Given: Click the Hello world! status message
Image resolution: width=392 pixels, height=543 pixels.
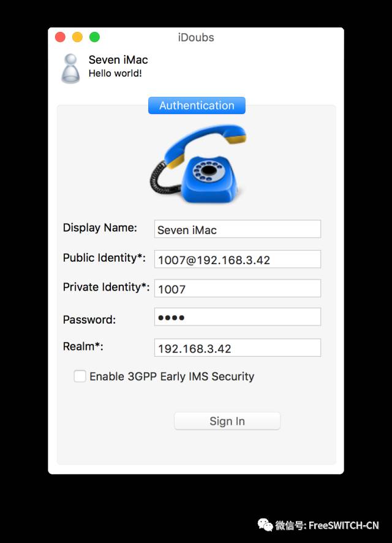Looking at the screenshot, I should (115, 74).
